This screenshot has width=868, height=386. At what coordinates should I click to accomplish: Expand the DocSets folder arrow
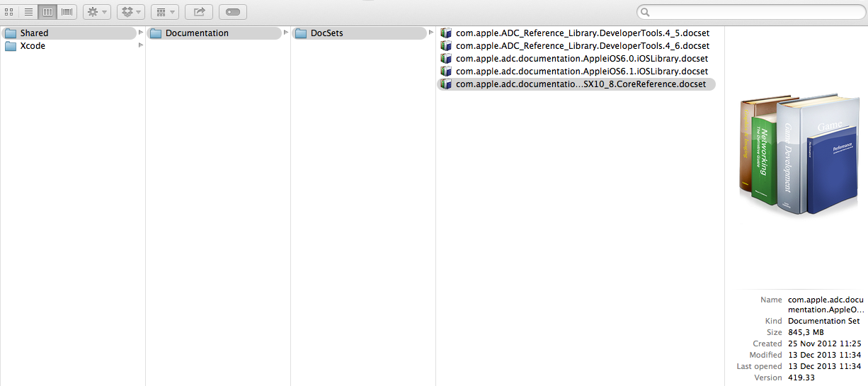point(431,33)
